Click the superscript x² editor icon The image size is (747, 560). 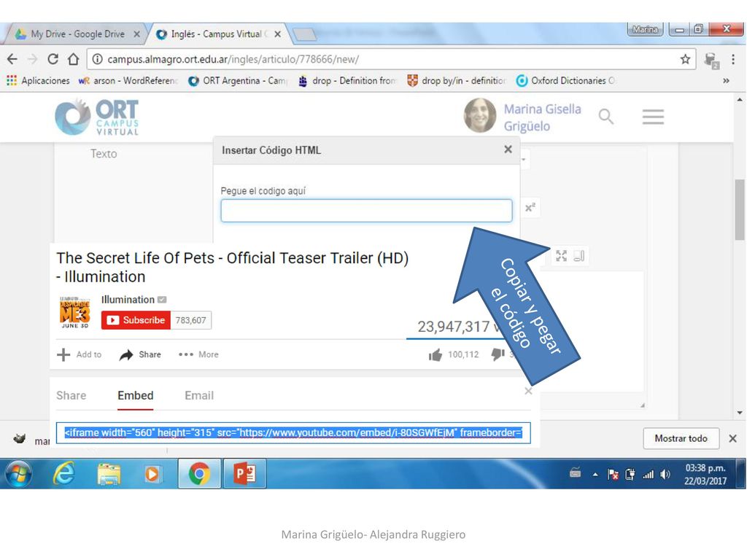[530, 208]
